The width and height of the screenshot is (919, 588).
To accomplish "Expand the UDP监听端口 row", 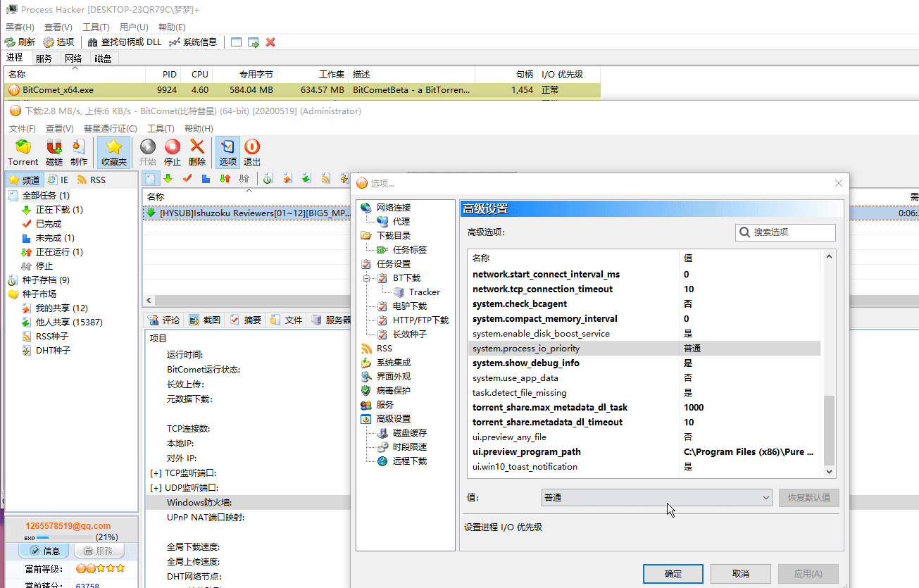I will [x=156, y=488].
